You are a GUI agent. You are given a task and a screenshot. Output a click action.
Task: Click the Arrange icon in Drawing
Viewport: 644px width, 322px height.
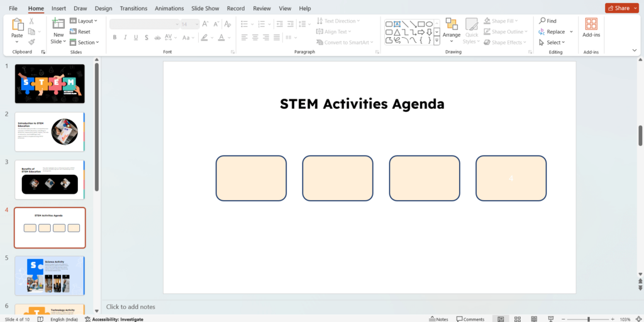452,25
